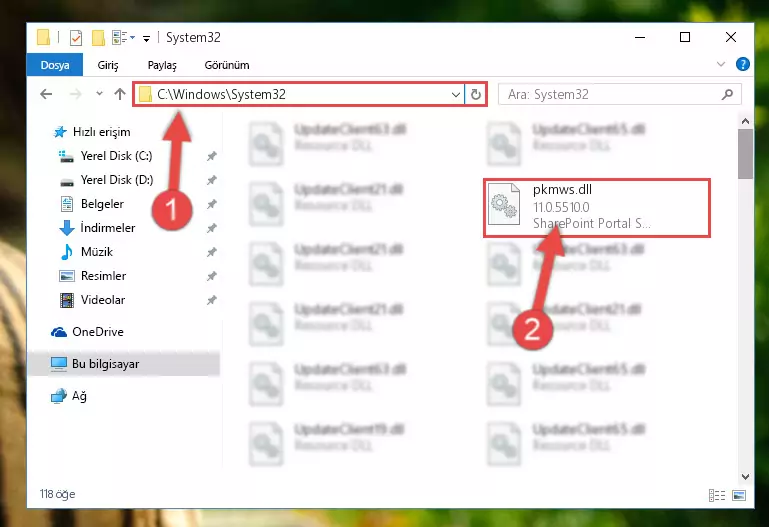Click the pin icon next to İndirmeler

pyautogui.click(x=211, y=228)
